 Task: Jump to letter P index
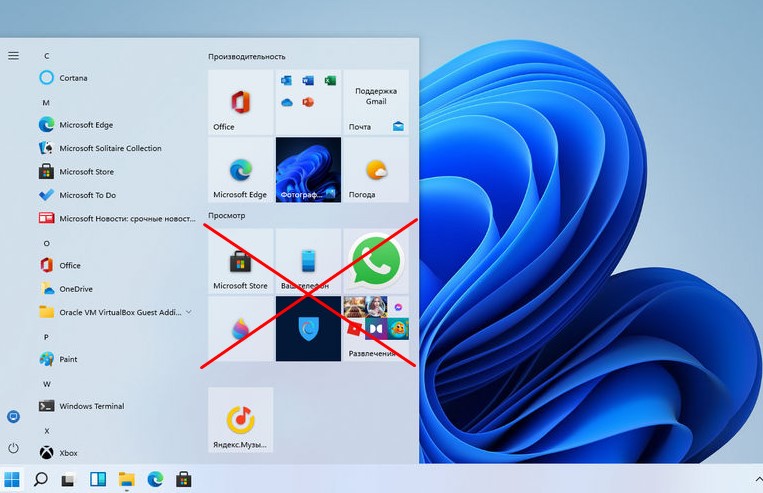[x=46, y=337]
